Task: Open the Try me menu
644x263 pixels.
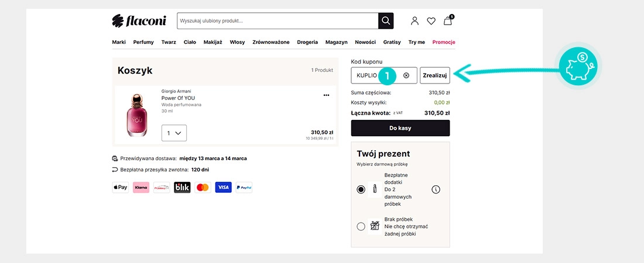Action: pyautogui.click(x=416, y=42)
